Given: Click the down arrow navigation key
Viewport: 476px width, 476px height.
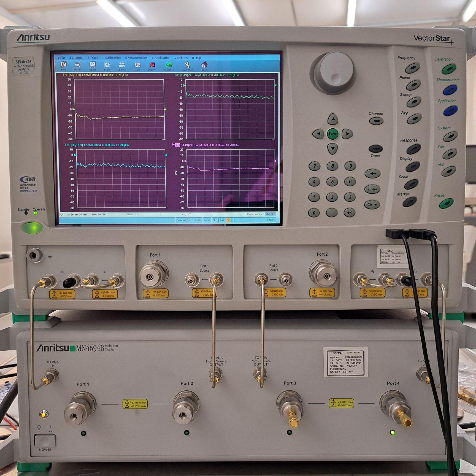Looking at the screenshot, I should 333,148.
